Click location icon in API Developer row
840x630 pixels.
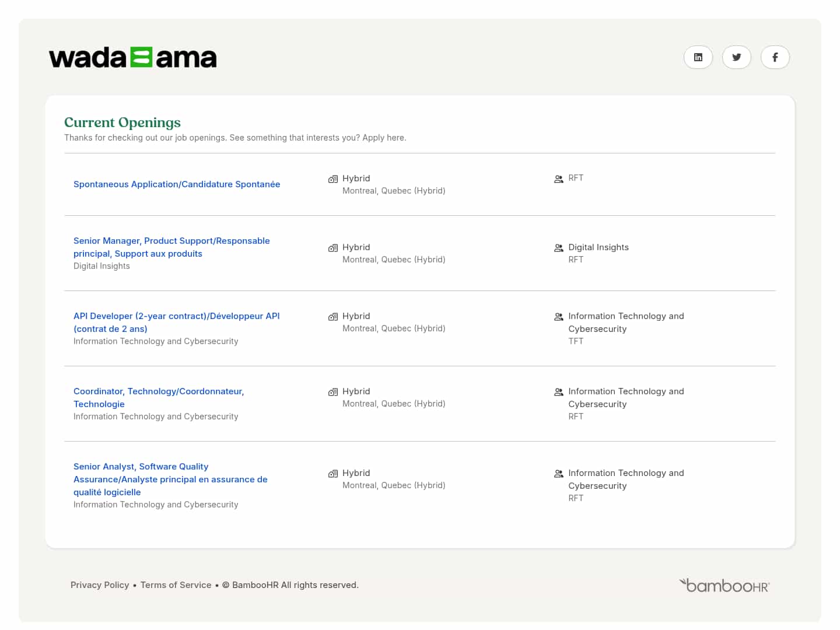click(x=333, y=317)
